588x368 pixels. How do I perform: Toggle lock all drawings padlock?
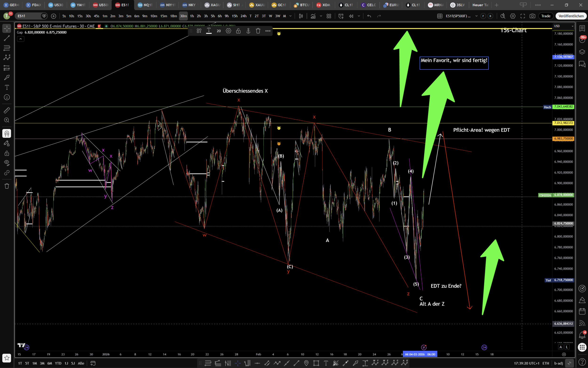pyautogui.click(x=7, y=153)
